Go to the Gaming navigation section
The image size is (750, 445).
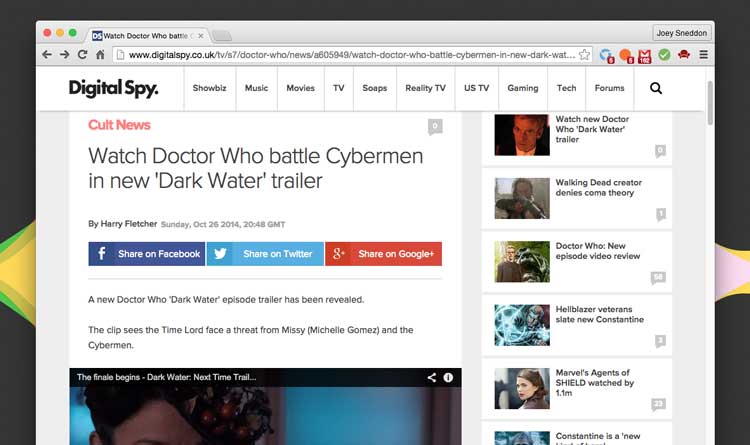pyautogui.click(x=522, y=88)
